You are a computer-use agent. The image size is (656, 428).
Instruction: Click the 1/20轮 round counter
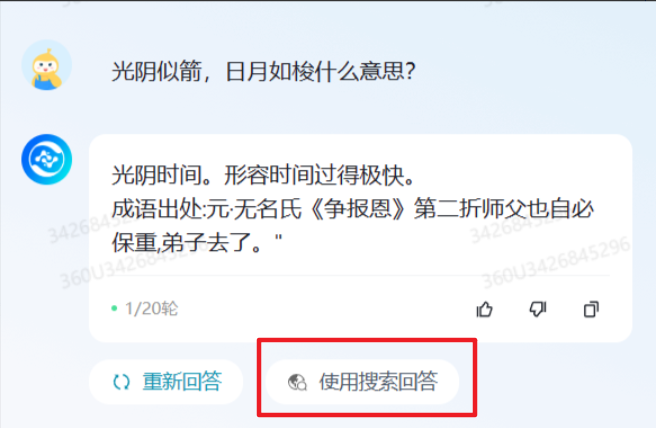151,309
